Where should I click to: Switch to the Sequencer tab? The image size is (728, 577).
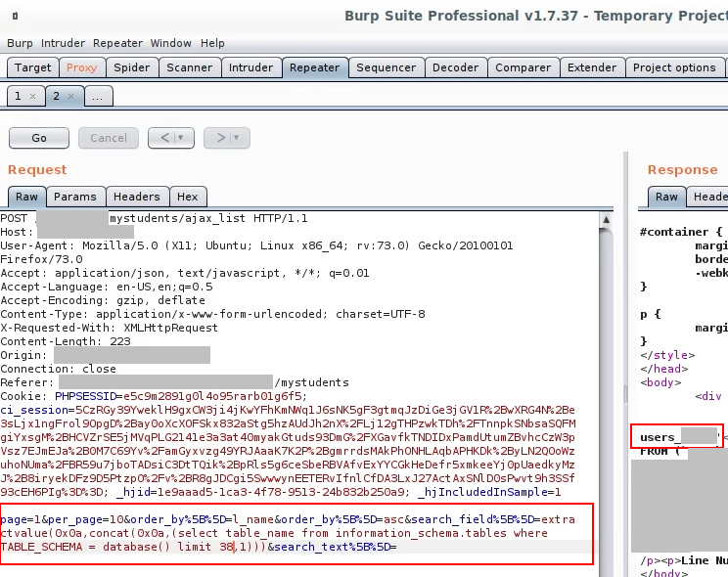coord(386,67)
